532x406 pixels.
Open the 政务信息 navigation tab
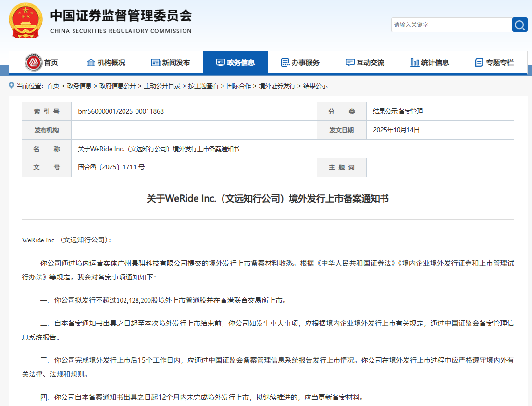(x=235, y=63)
